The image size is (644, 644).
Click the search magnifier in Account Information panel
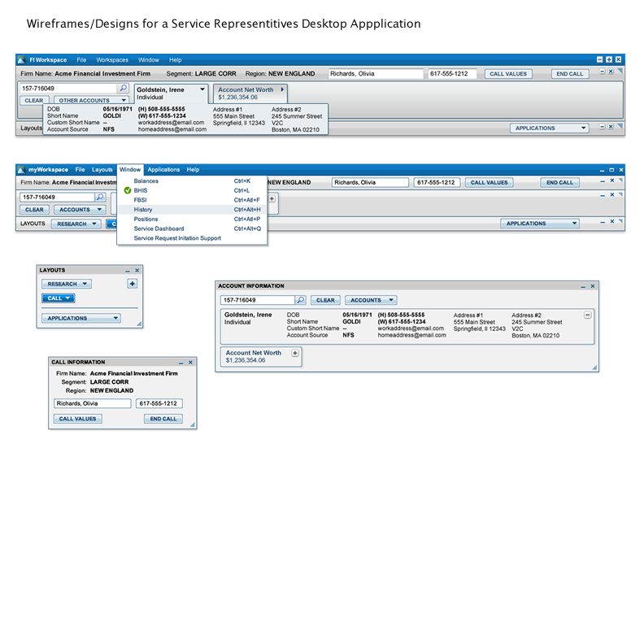(x=300, y=300)
